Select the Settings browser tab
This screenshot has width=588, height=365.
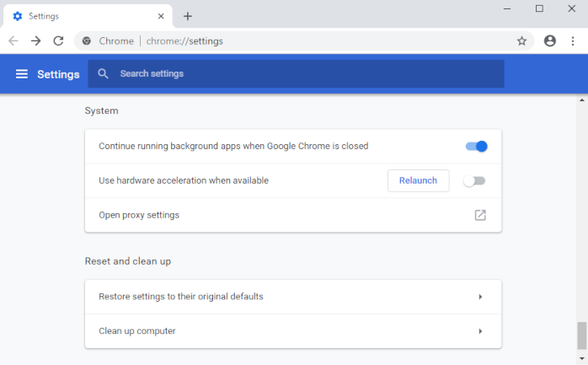coord(88,16)
